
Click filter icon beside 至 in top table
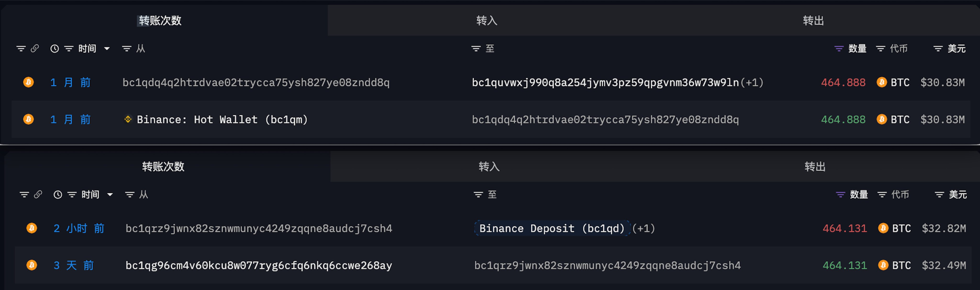tap(476, 49)
